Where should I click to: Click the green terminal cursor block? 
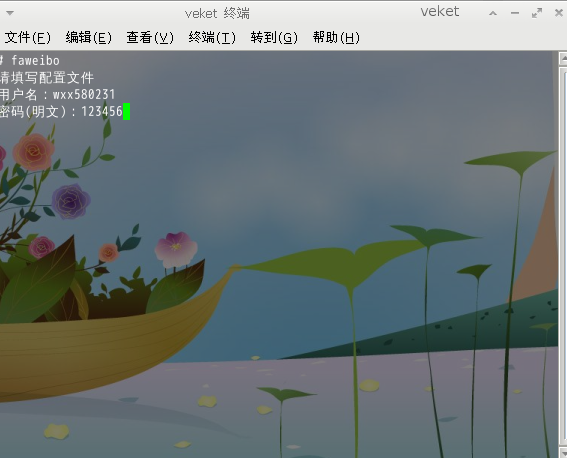[127, 111]
